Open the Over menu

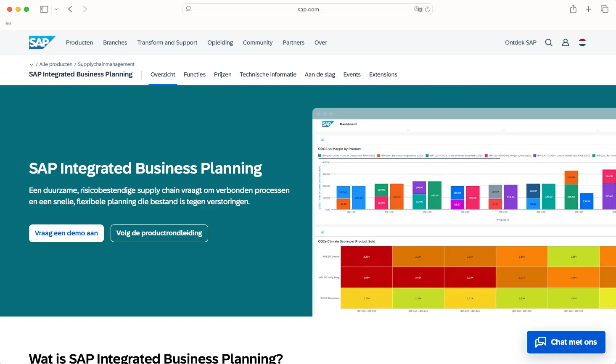(x=321, y=42)
